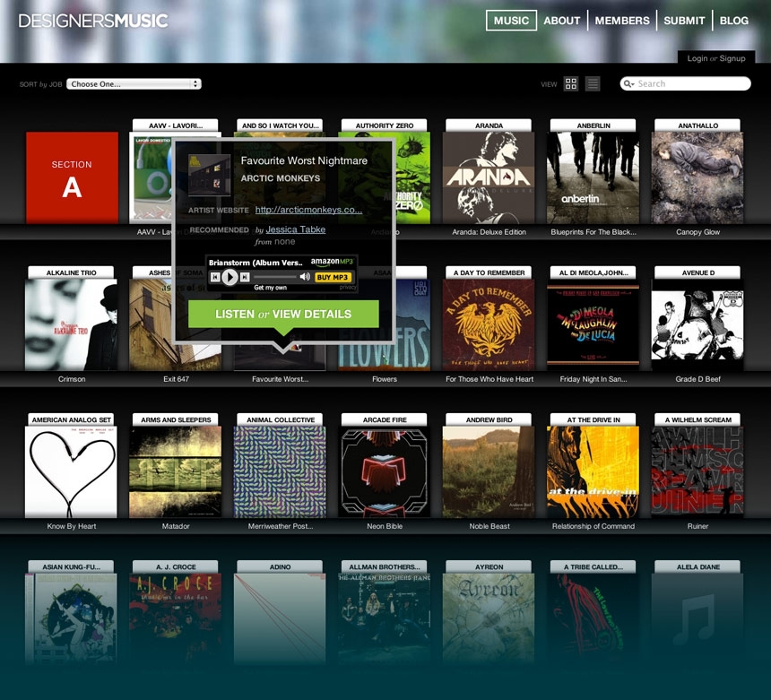Click the And So I Watch You label
This screenshot has height=700, width=771.
pos(280,125)
